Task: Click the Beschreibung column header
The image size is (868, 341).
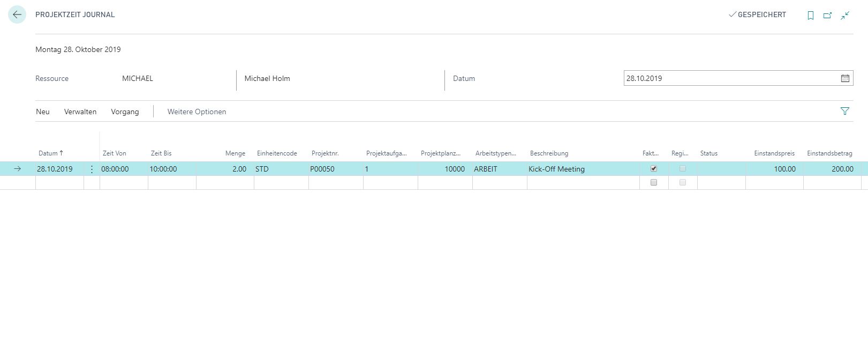Action: [x=549, y=153]
